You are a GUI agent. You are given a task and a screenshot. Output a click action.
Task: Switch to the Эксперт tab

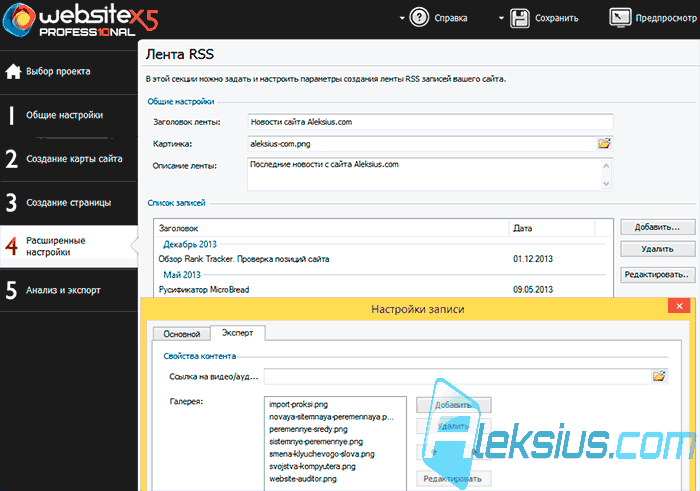(x=238, y=333)
